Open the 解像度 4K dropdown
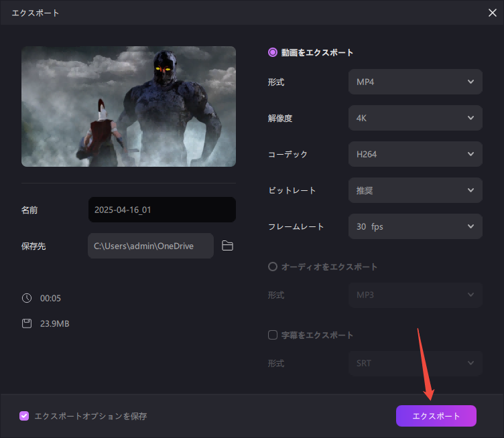Image resolution: width=504 pixels, height=438 pixels. tap(415, 118)
